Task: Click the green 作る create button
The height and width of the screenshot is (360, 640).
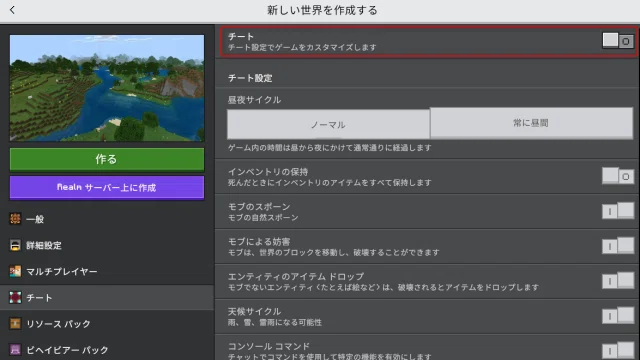Action: click(x=107, y=159)
